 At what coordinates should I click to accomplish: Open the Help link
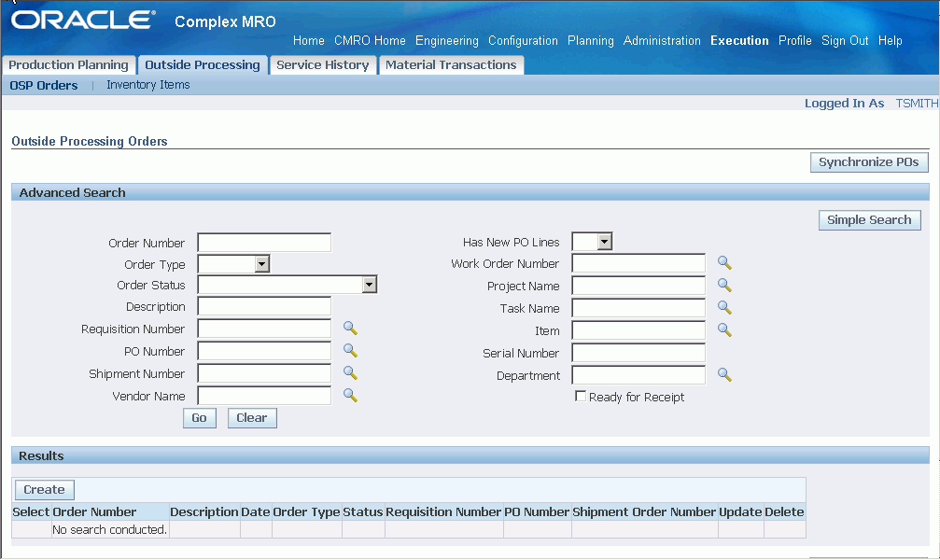point(891,41)
